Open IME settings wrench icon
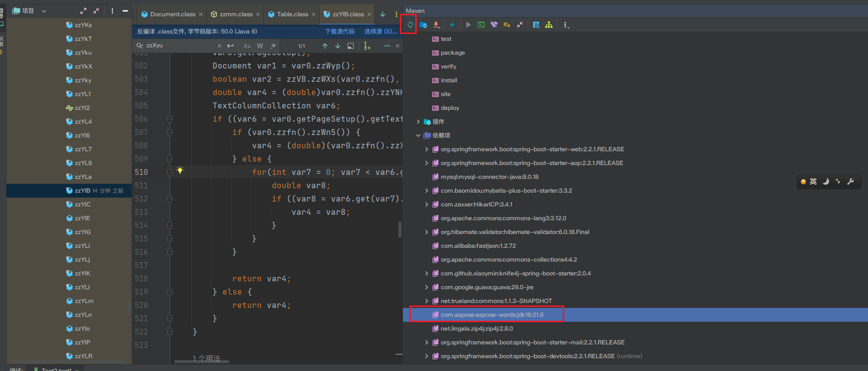868x371 pixels. [x=850, y=182]
